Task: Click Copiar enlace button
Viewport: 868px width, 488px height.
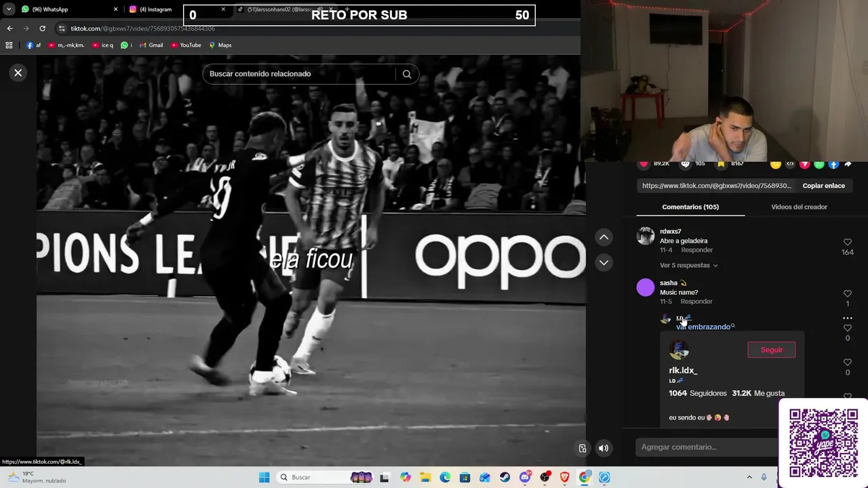Action: point(823,186)
